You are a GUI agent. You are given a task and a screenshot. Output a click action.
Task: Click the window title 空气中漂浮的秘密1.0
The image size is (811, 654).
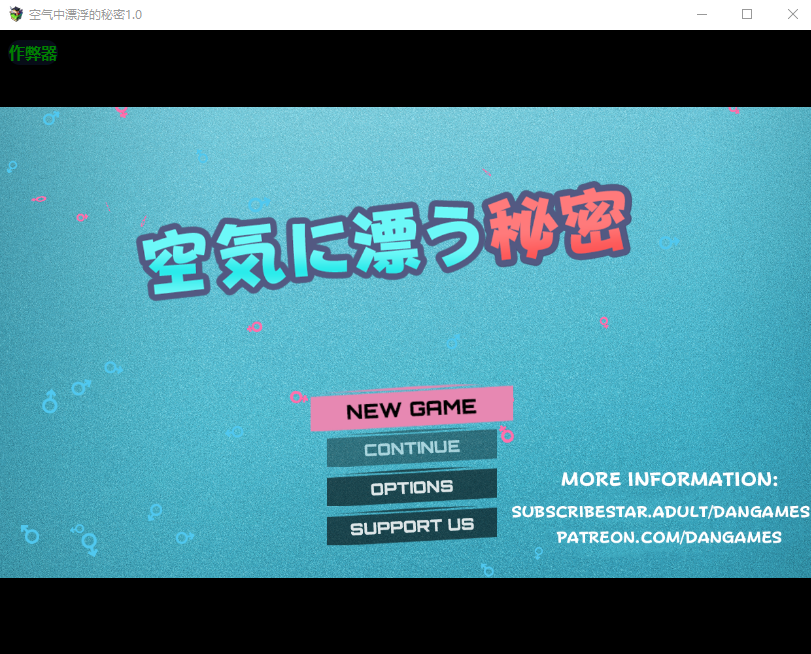(x=85, y=15)
